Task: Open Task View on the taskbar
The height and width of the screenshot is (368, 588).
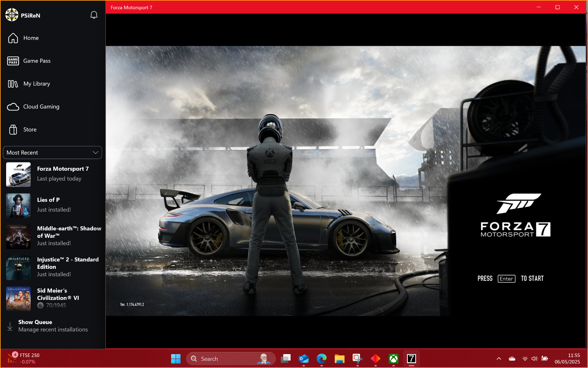Action: (286, 359)
